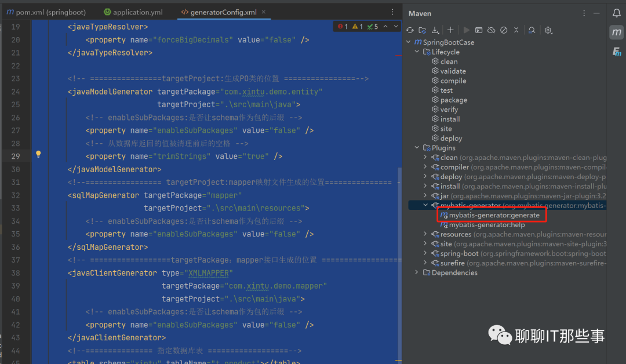Select the test lifecycle goal
626x364 pixels.
[x=442, y=90]
